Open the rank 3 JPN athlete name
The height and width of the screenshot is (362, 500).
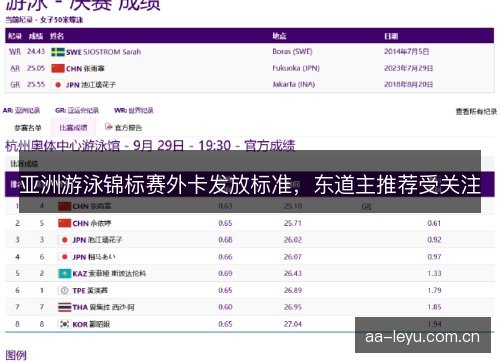pos(97,240)
